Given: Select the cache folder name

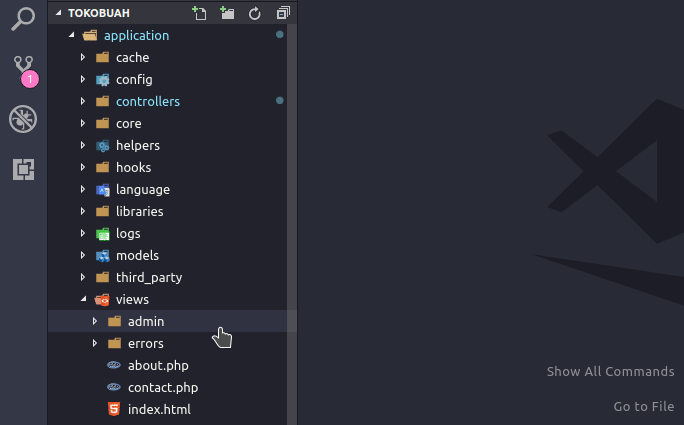Looking at the screenshot, I should click(x=133, y=58).
